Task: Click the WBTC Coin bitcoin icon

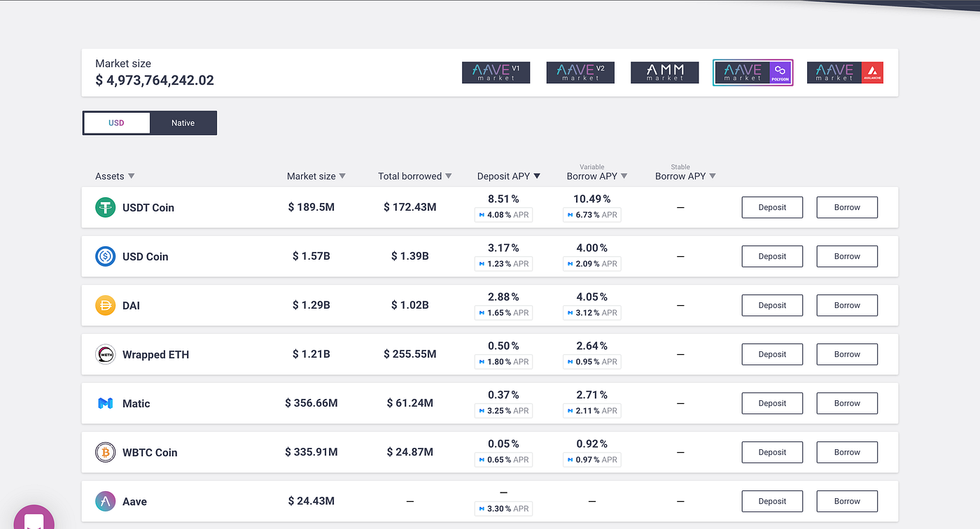Action: (x=105, y=452)
